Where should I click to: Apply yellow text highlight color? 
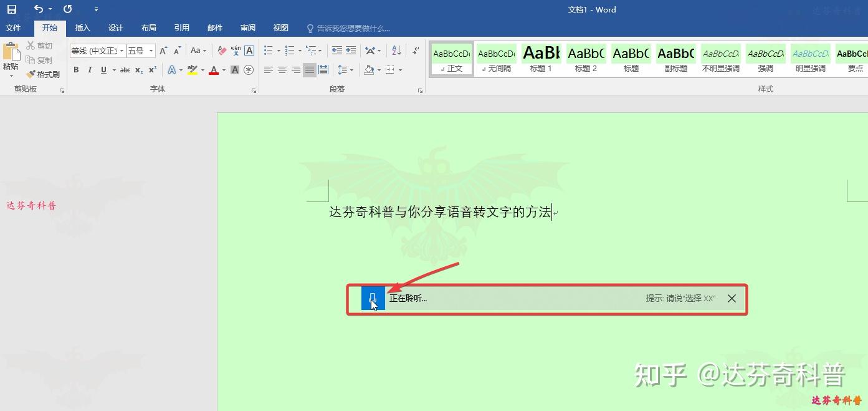point(193,70)
